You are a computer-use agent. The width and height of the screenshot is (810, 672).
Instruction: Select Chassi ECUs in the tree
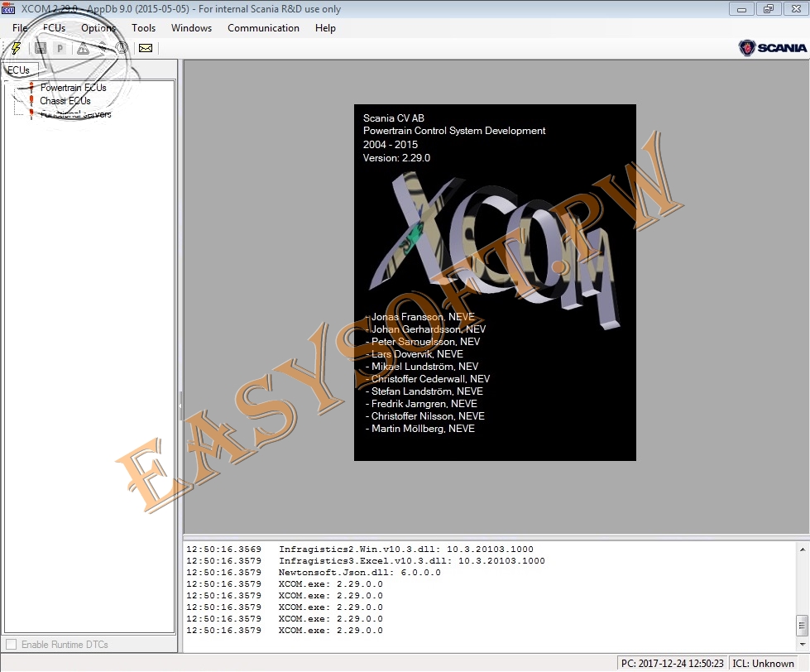tap(65, 101)
